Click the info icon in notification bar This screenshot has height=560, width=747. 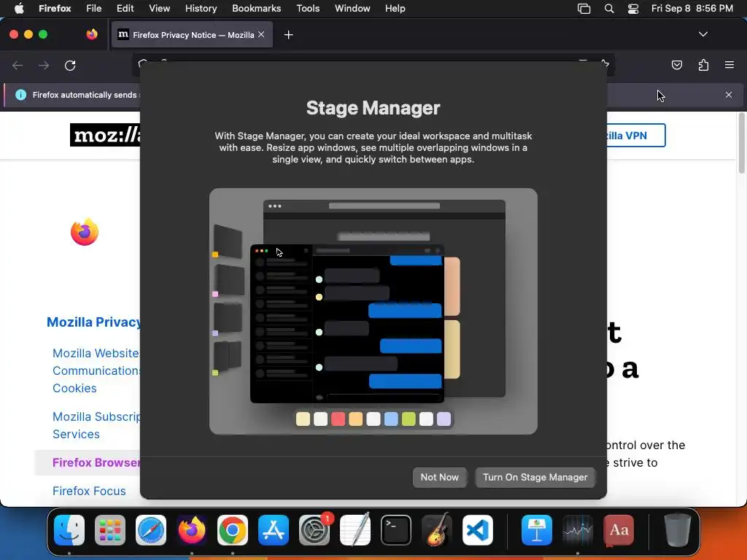click(21, 95)
